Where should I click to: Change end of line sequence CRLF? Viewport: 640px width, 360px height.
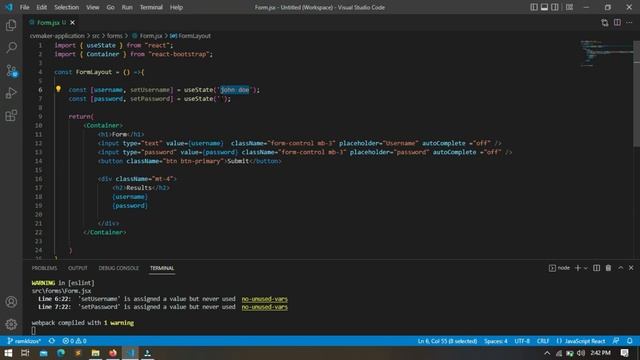pos(543,341)
